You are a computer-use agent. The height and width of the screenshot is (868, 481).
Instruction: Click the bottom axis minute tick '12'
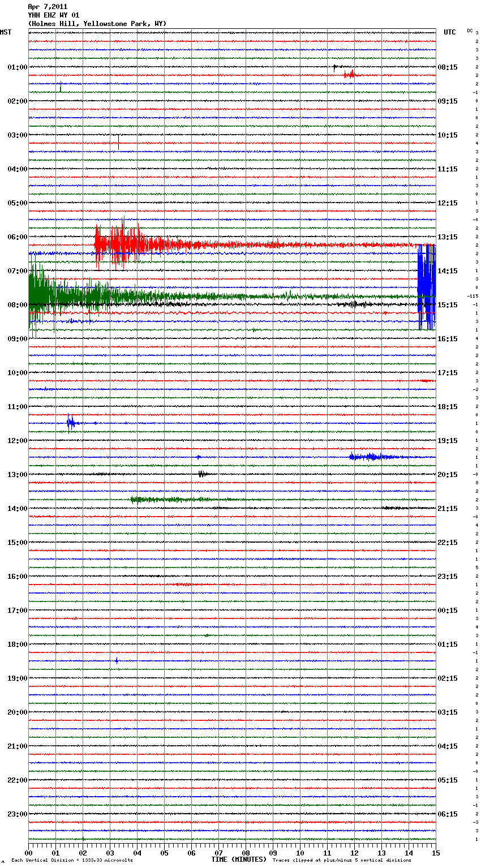(x=355, y=853)
